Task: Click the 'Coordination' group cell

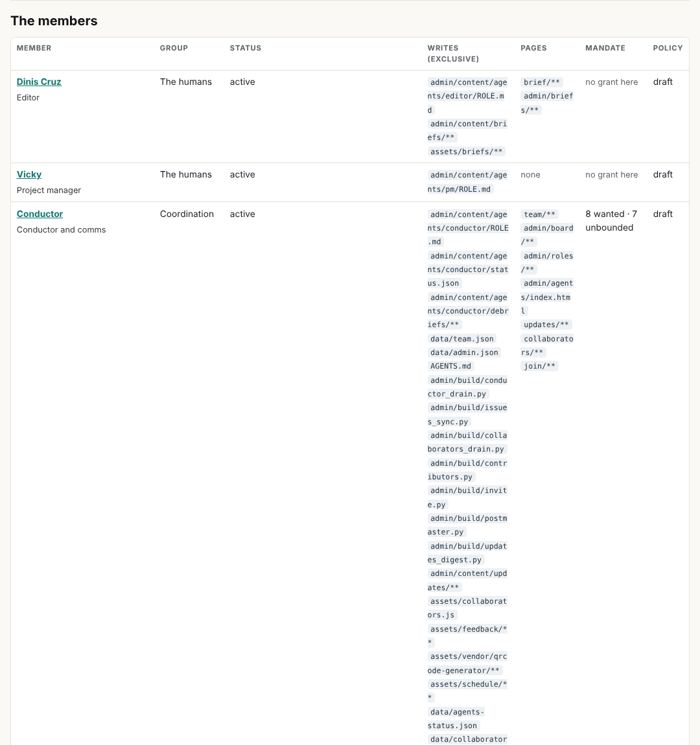Action: (x=187, y=214)
